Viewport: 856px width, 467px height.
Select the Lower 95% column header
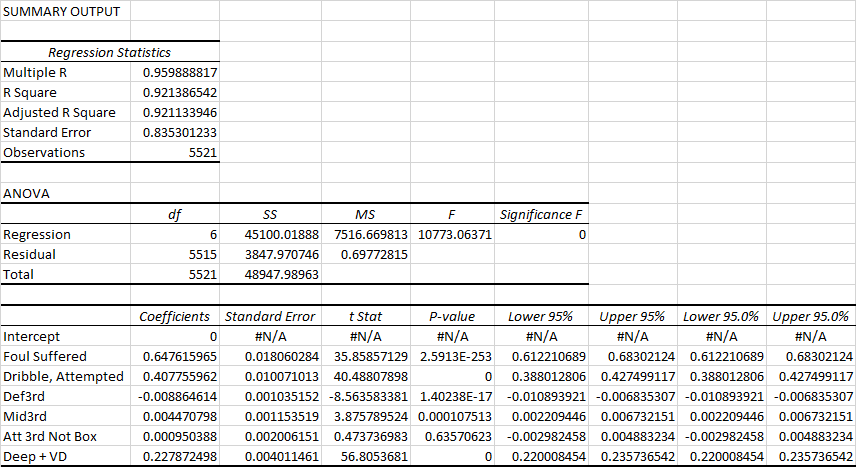click(x=542, y=316)
